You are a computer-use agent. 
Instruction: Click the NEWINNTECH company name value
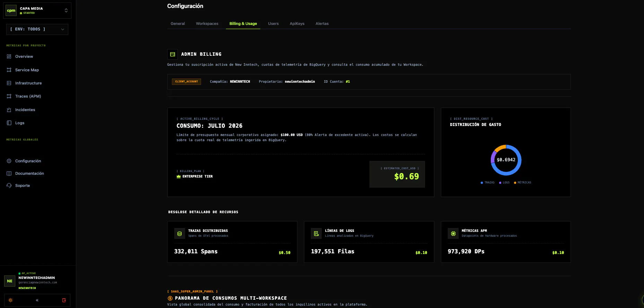(x=240, y=82)
